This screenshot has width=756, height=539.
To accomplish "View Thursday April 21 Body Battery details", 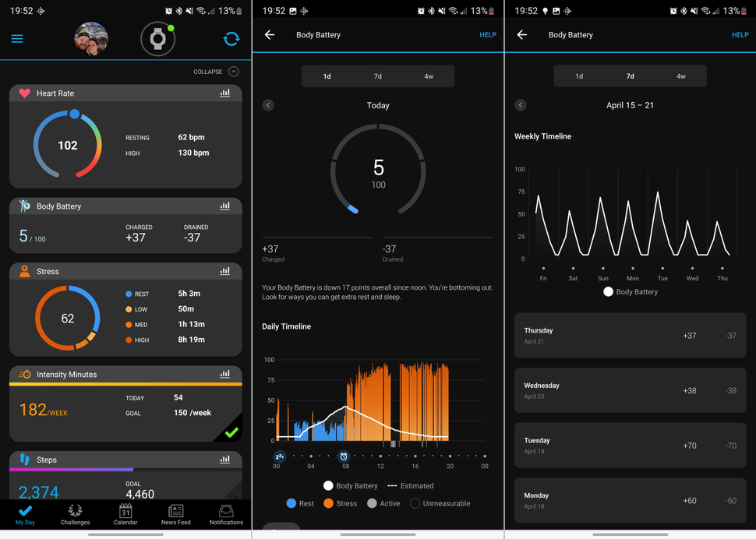I will point(630,336).
